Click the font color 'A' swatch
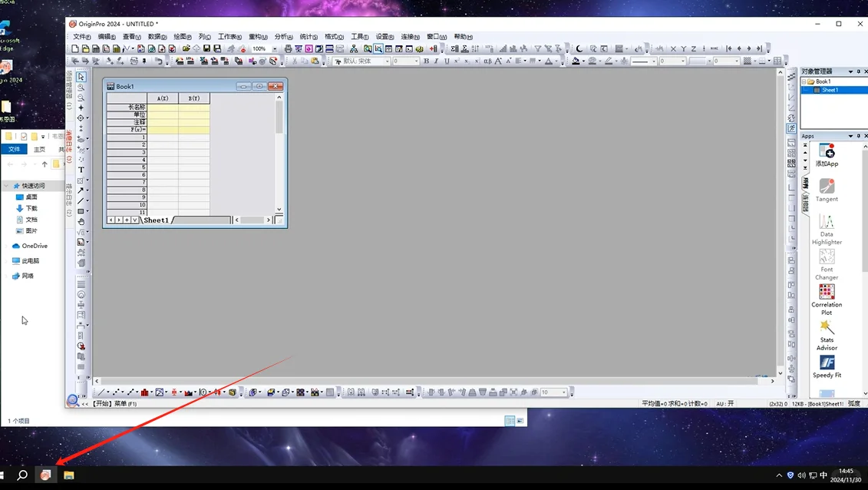Image resolution: width=868 pixels, height=490 pixels. pos(549,61)
